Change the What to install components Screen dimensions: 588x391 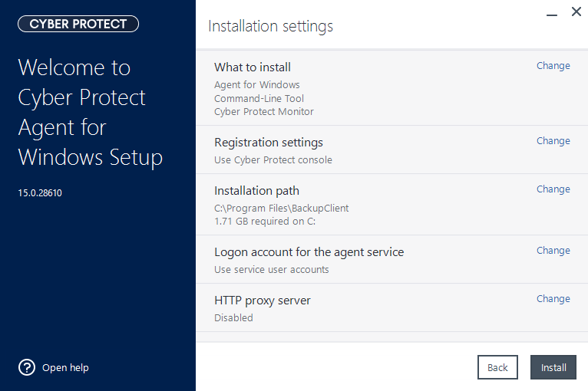[553, 66]
